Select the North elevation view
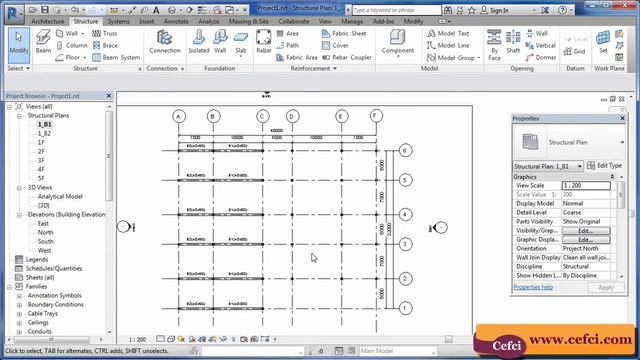This screenshot has height=360, width=640. click(45, 232)
